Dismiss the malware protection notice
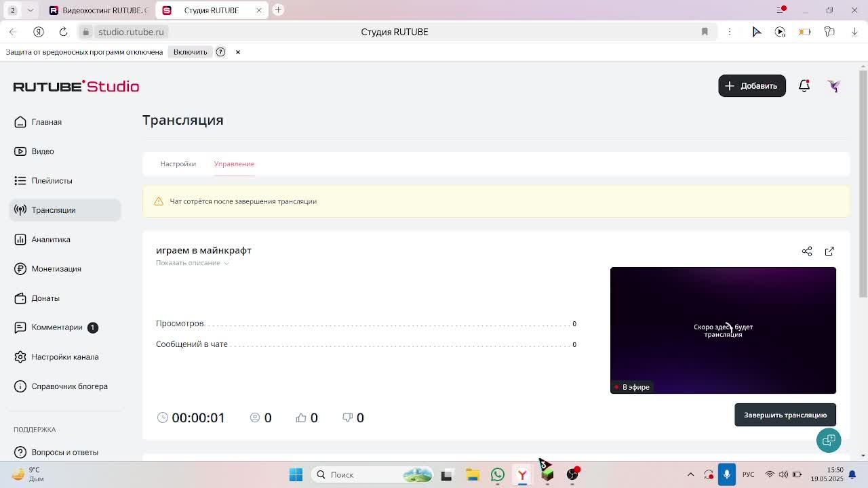Viewport: 868px width, 488px height. pos(238,52)
